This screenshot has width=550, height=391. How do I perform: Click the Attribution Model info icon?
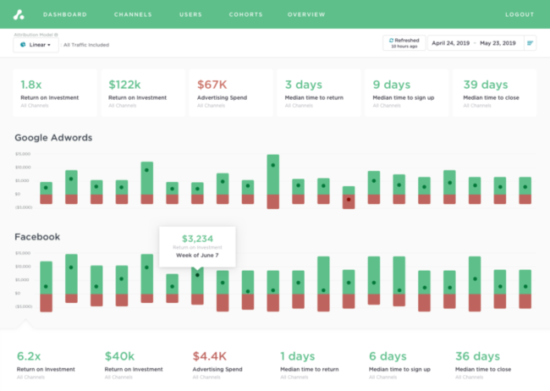[56, 35]
